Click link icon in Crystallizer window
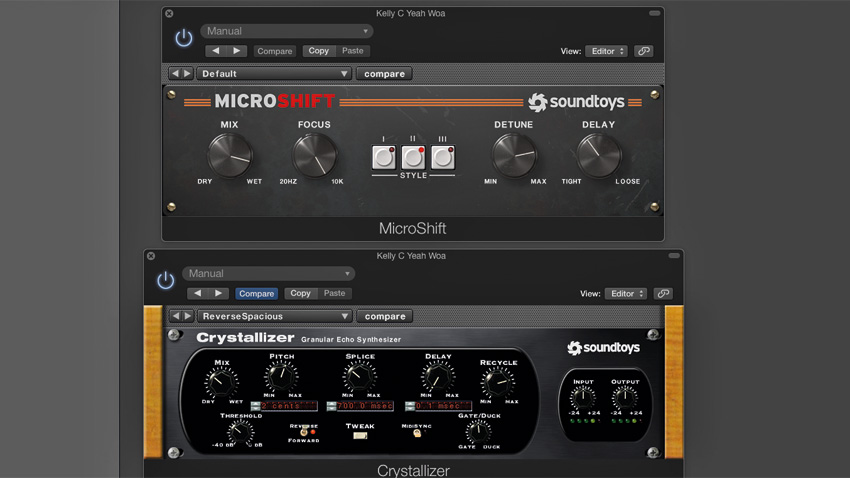This screenshot has height=478, width=850. pos(663,293)
